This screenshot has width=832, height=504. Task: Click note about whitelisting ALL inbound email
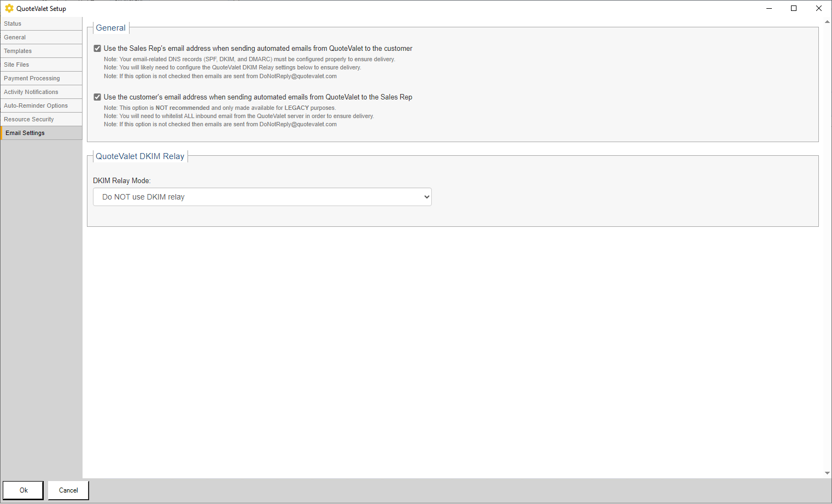pos(239,116)
